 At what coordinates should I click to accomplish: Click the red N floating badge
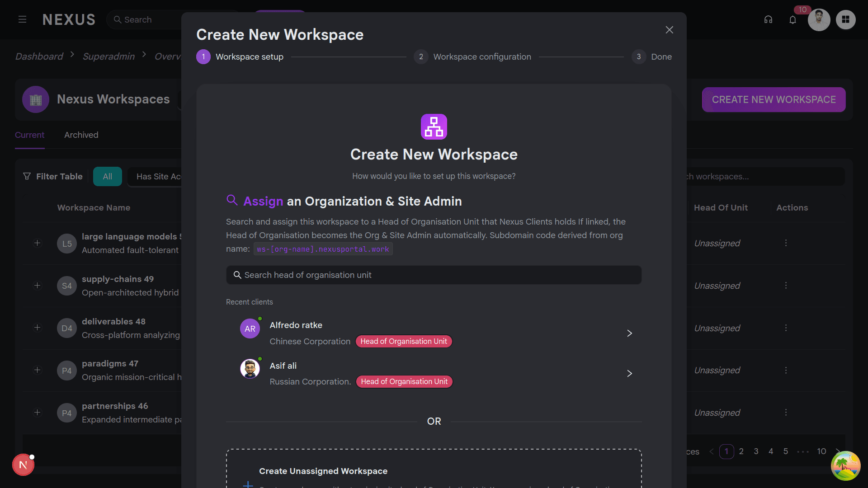pyautogui.click(x=23, y=465)
